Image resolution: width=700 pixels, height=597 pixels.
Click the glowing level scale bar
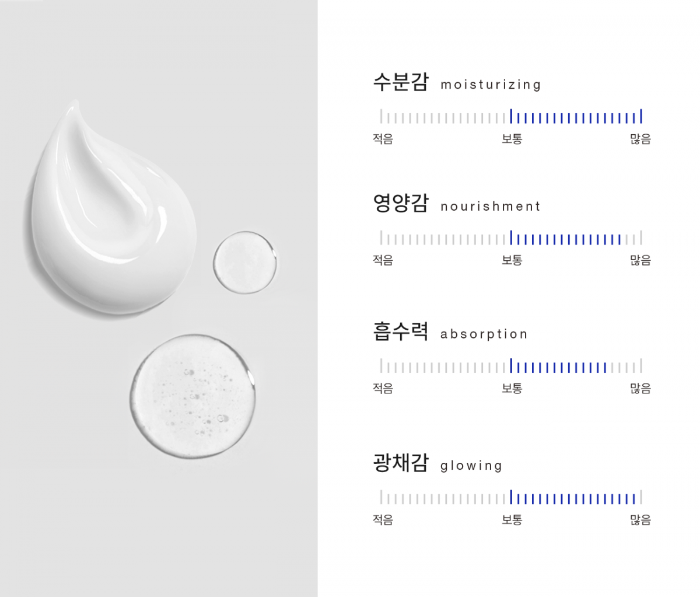coord(511,498)
